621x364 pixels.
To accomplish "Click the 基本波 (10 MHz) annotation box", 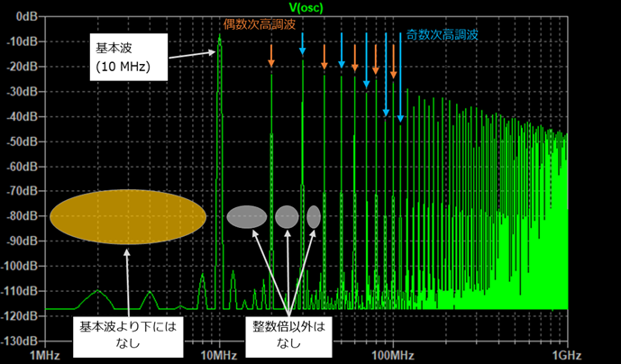I will coord(129,57).
